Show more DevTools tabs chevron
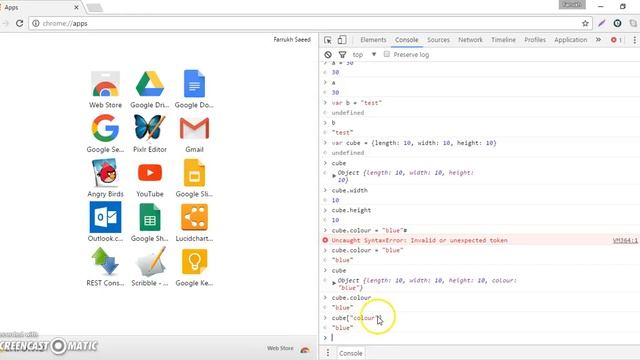This screenshot has width=640, height=360. click(598, 40)
